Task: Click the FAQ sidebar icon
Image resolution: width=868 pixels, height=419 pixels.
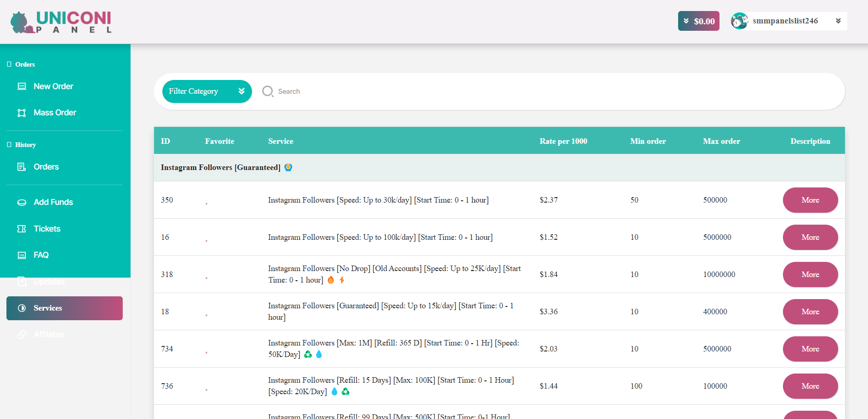Action: click(x=22, y=255)
